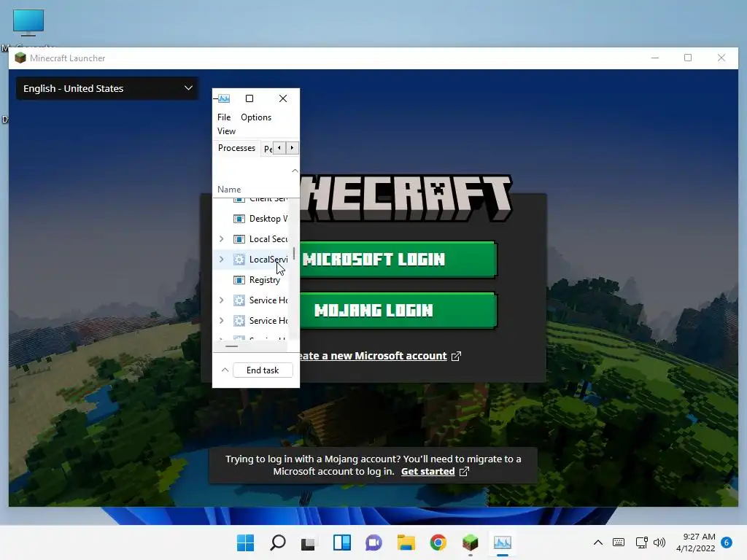Click the LocalServi gear icon
The height and width of the screenshot is (560, 747).
pyautogui.click(x=239, y=260)
